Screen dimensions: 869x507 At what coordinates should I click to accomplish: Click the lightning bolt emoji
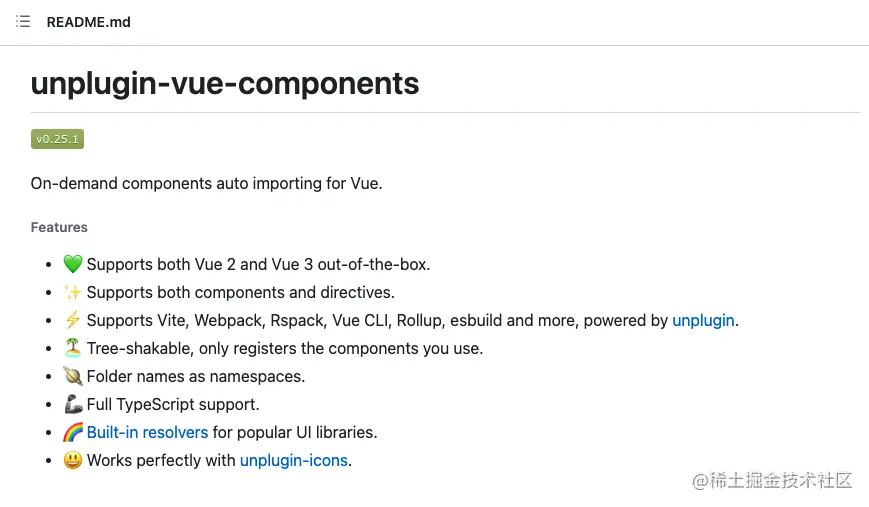pyautogui.click(x=73, y=320)
